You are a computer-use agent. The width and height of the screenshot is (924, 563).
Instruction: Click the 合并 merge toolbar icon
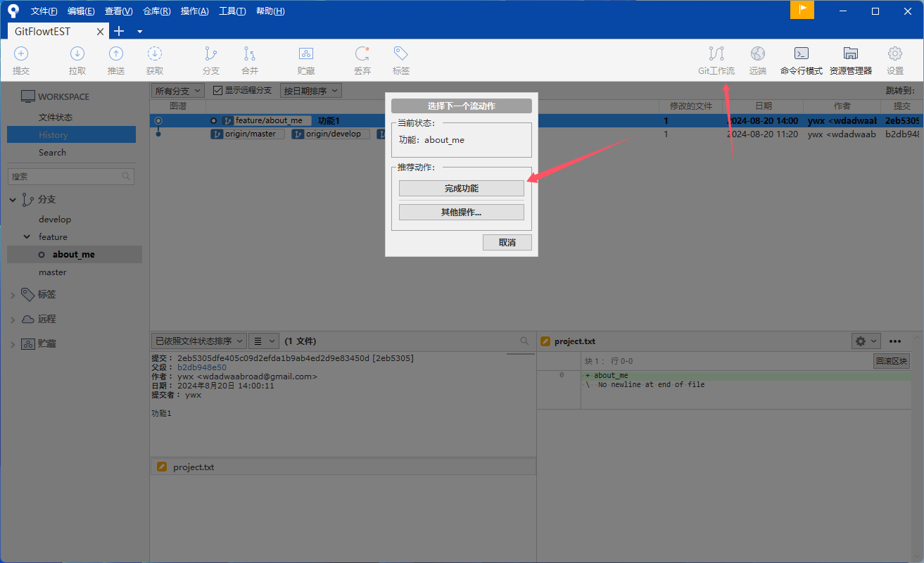(250, 54)
